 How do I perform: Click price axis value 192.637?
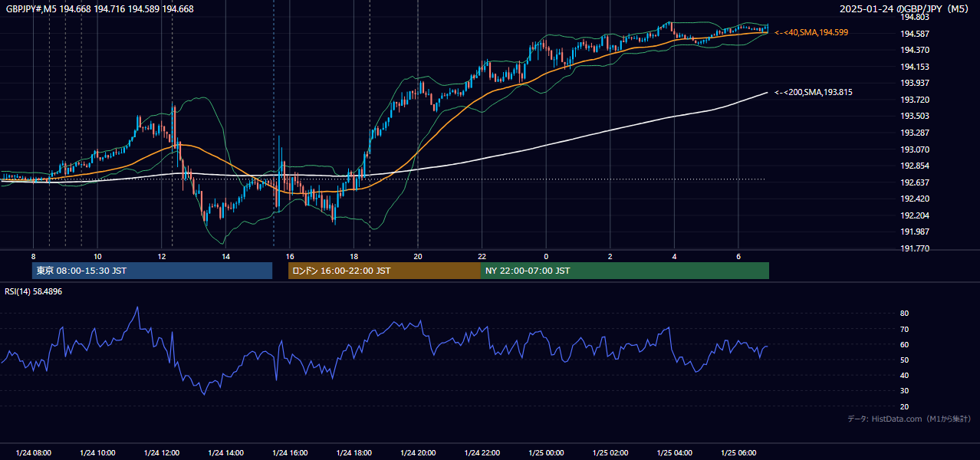point(913,182)
